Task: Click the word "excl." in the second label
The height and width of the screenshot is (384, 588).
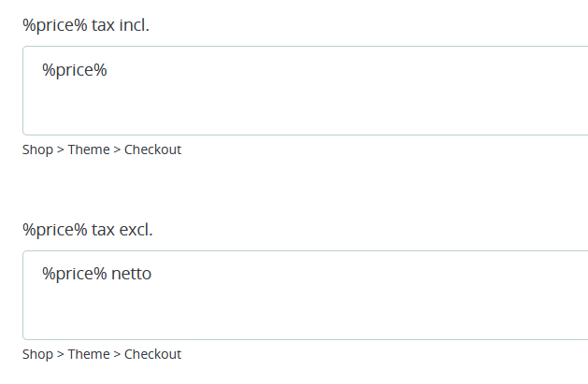Action: [x=136, y=230]
